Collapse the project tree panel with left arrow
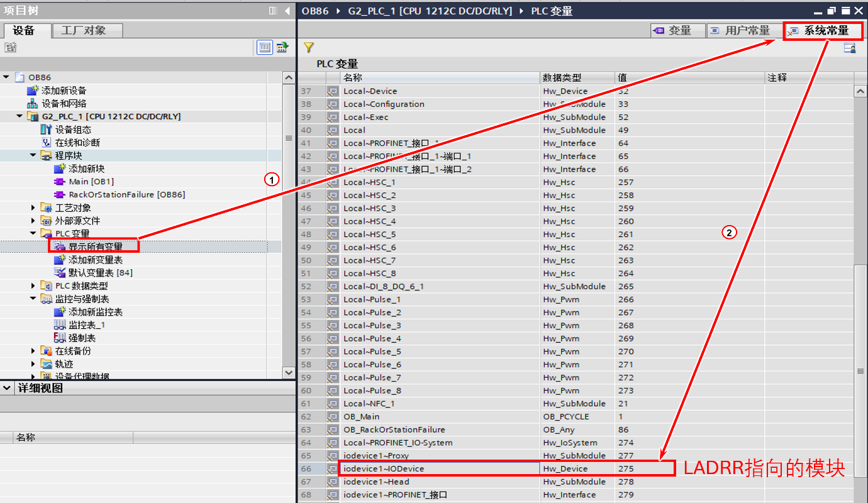 287,11
